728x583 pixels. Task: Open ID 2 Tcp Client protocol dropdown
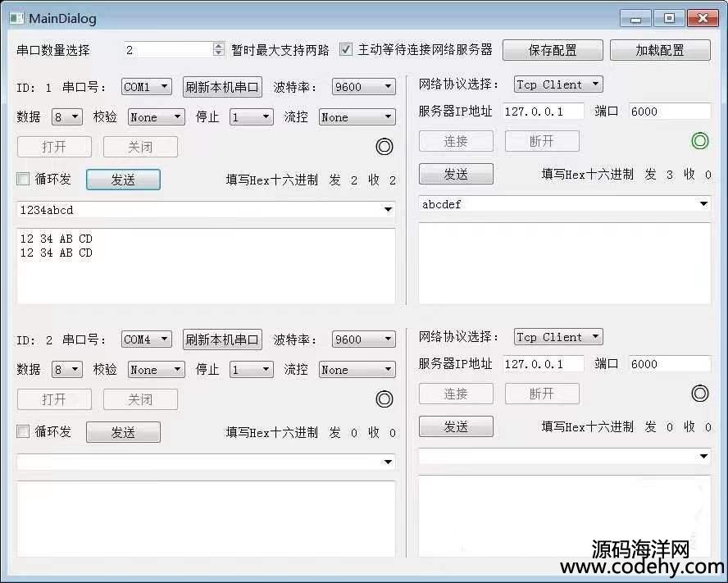pos(558,336)
